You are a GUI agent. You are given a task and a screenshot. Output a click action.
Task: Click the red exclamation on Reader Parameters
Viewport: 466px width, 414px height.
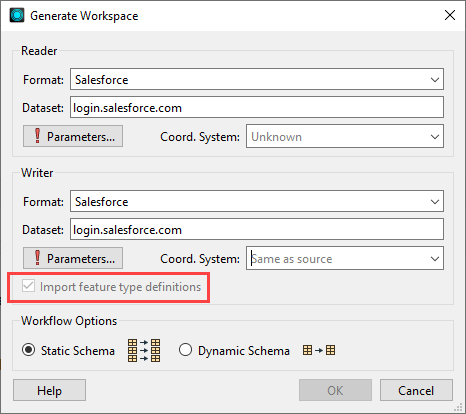pyautogui.click(x=37, y=136)
